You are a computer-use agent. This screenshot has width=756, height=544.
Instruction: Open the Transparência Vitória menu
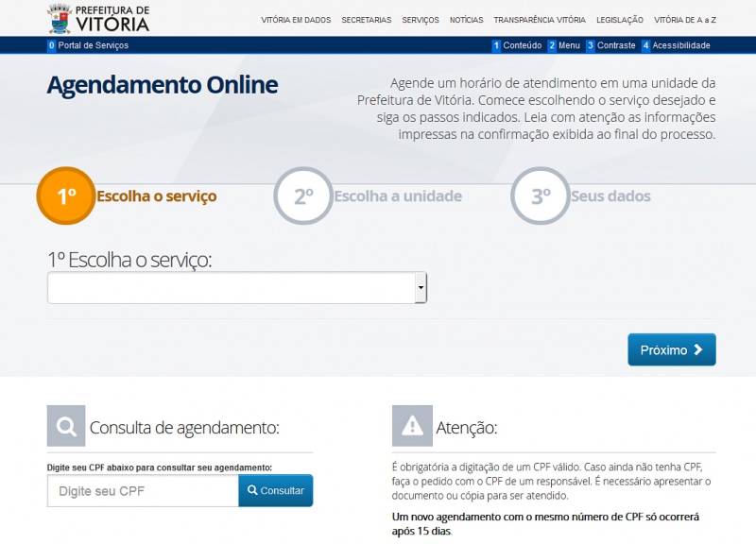tap(540, 20)
